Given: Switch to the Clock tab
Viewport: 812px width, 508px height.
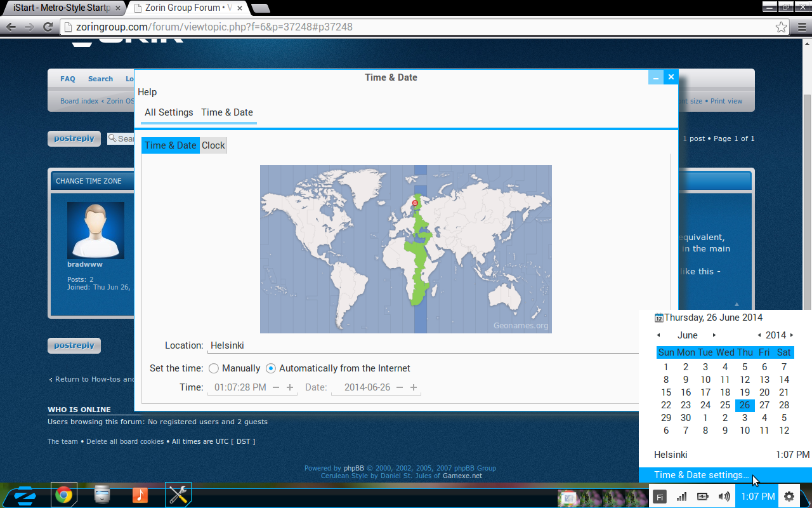Looking at the screenshot, I should [x=213, y=145].
